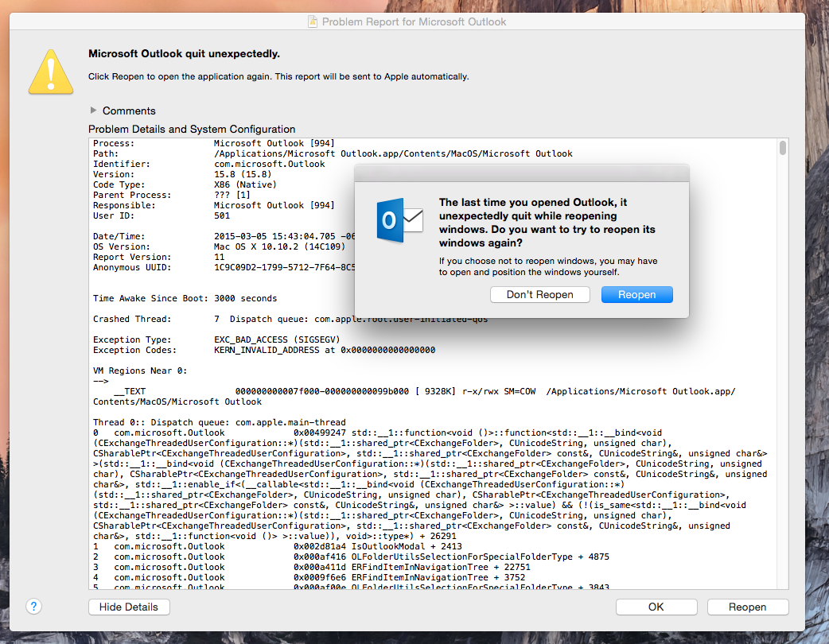Click 'EXC_BAD_ACCESS (SIGSEGV)' text
This screenshot has height=644, width=829.
click(x=277, y=339)
